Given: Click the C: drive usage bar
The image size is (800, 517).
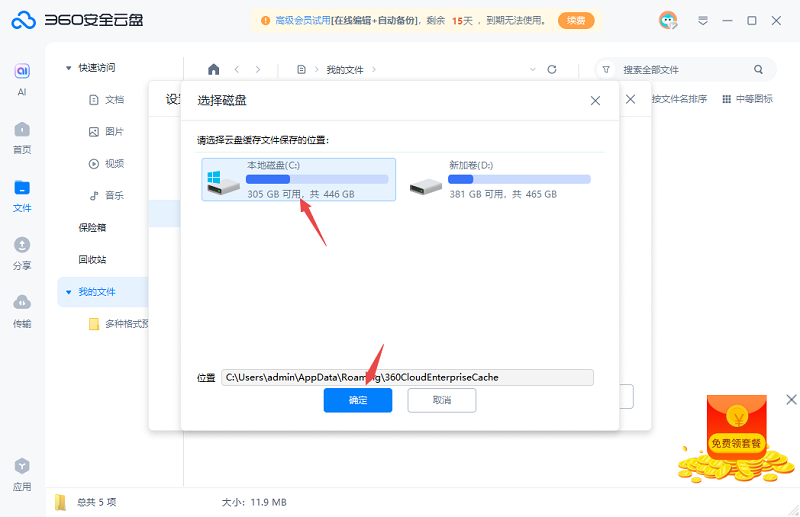Looking at the screenshot, I should pos(317,179).
